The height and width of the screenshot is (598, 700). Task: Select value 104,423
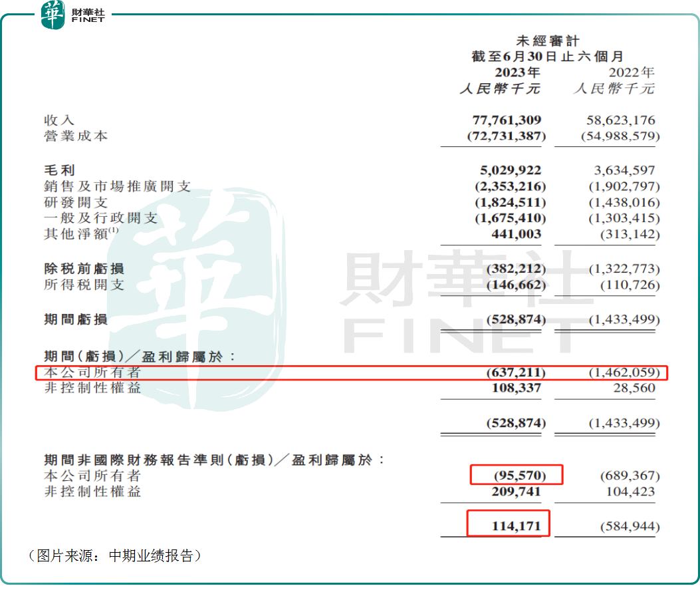tap(630, 492)
